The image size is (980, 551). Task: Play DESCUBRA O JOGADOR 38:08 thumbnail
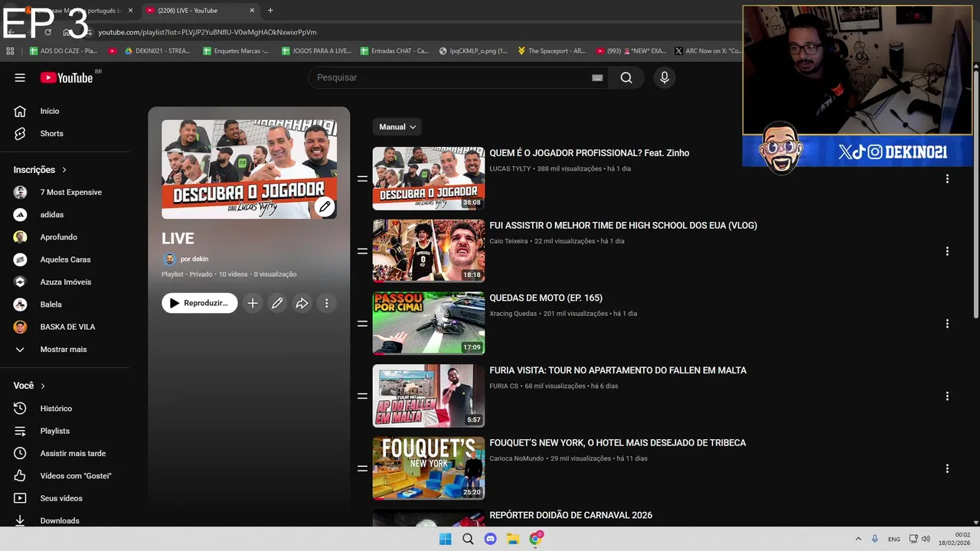(429, 178)
